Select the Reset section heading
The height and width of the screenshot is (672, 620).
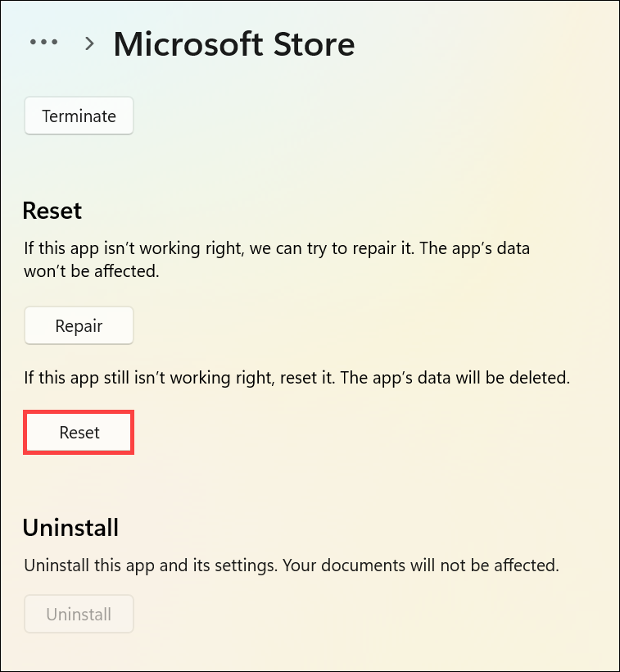(52, 211)
